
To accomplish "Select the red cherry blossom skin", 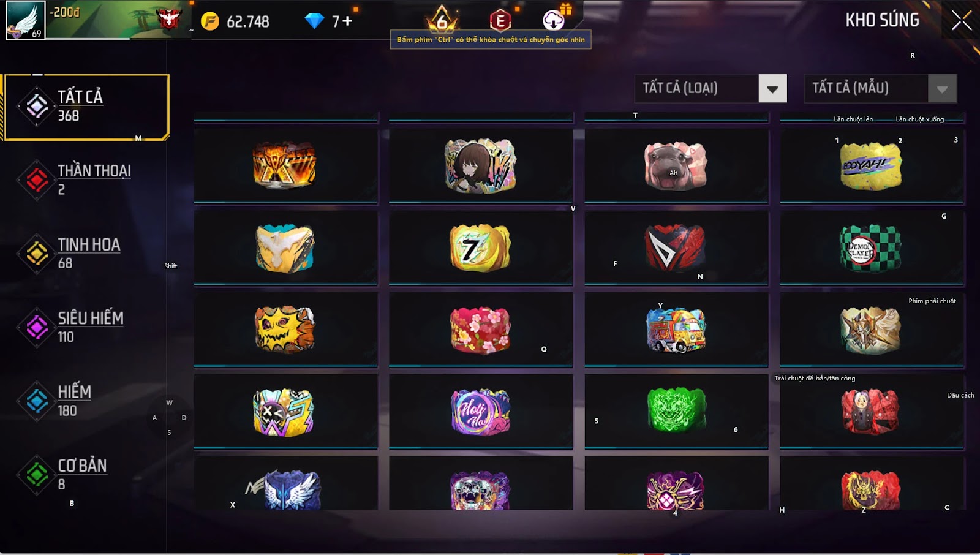I will click(x=480, y=330).
